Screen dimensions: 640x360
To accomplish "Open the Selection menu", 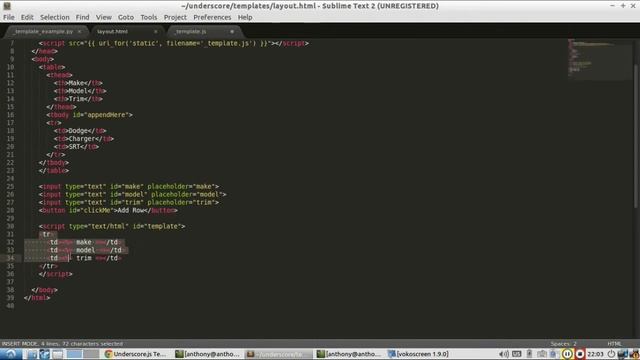I will tap(55, 17).
